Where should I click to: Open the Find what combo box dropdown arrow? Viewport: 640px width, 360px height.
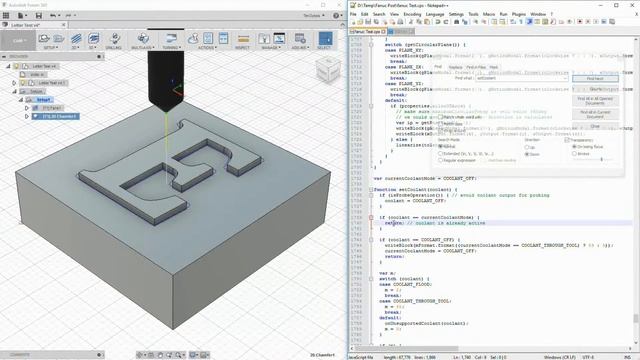[x=565, y=78]
